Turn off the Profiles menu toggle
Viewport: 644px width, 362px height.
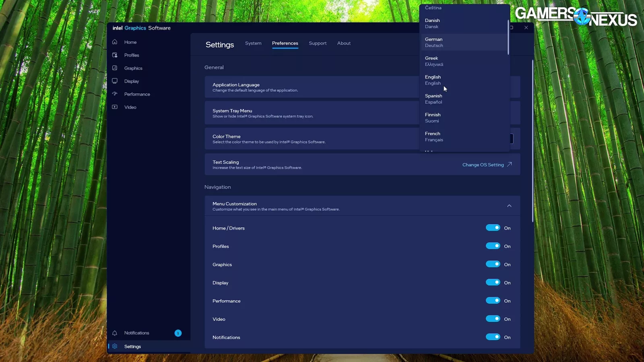493,246
